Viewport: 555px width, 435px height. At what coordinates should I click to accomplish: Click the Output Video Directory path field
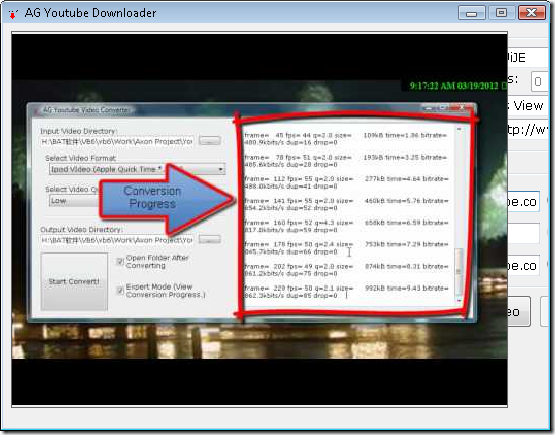pyautogui.click(x=117, y=240)
